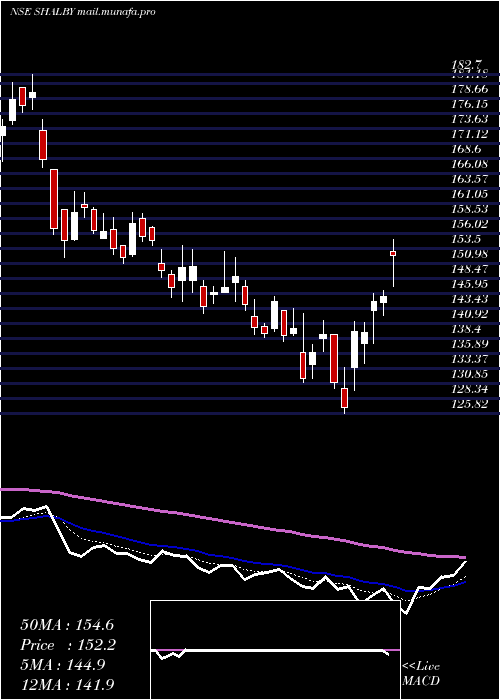Click the 130.85 price label
Viewport: 500px width, 700px height.
point(469,374)
